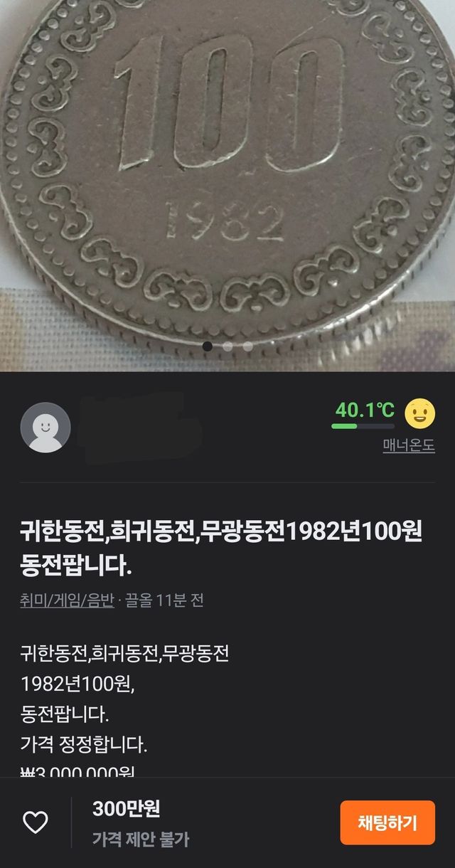Start a chat with 채팅하기 button

(x=387, y=822)
